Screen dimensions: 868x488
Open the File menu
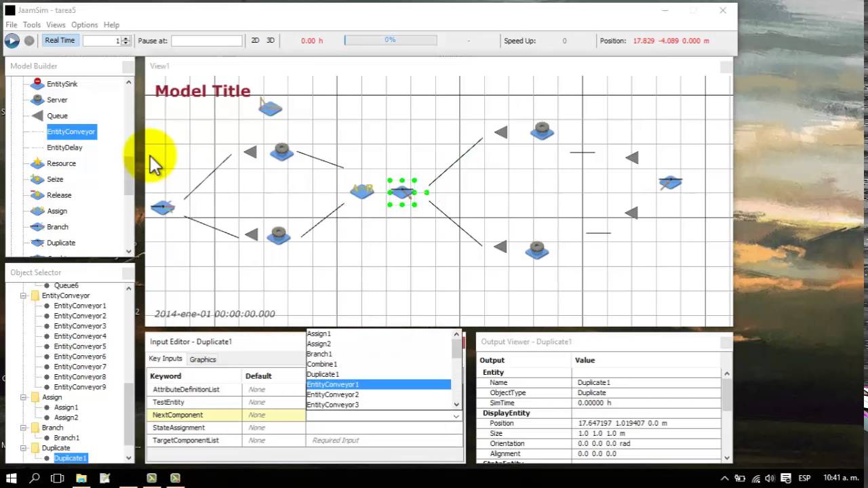point(12,25)
